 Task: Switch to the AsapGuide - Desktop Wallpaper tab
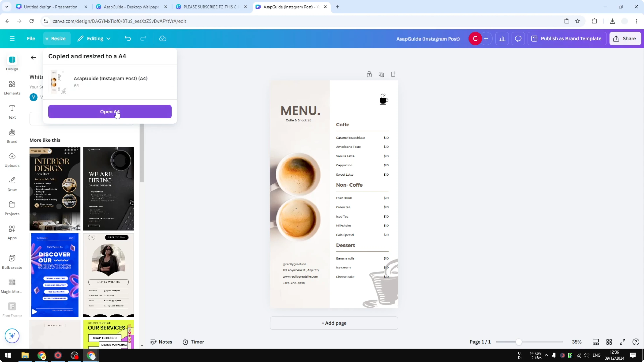[131, 7]
